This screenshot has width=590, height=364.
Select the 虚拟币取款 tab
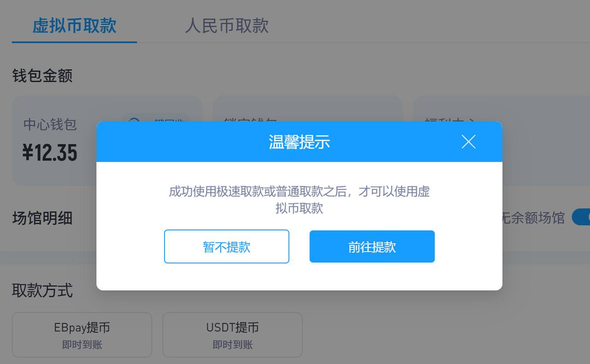(74, 25)
